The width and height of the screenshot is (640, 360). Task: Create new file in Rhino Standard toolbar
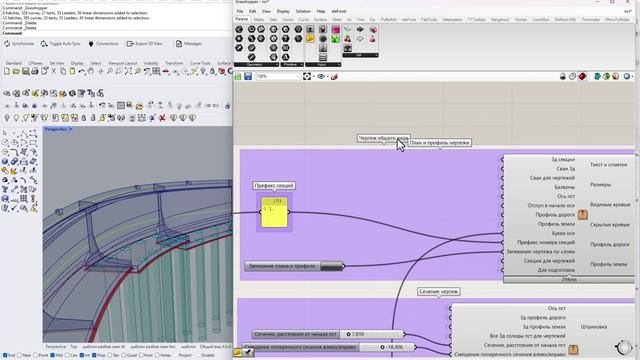pyautogui.click(x=7, y=71)
